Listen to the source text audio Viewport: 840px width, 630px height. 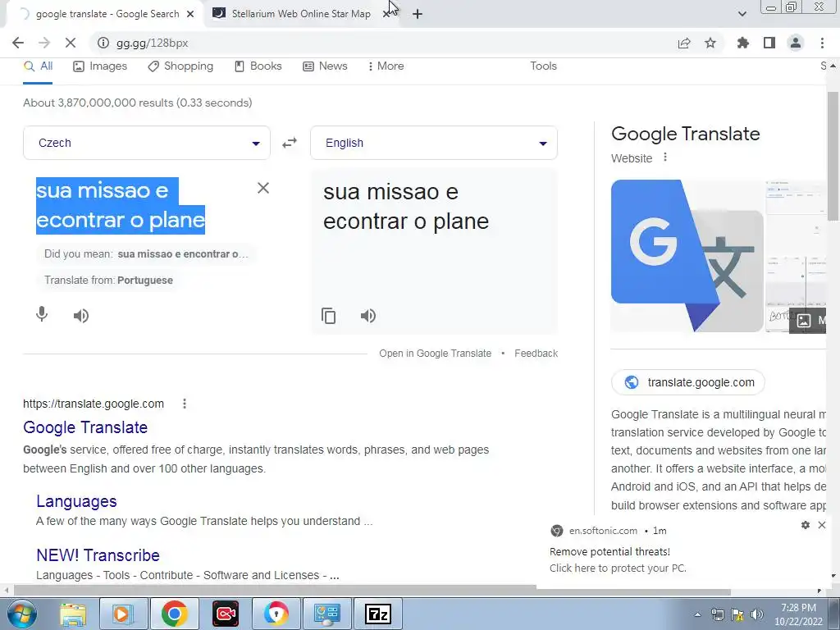pos(81,316)
